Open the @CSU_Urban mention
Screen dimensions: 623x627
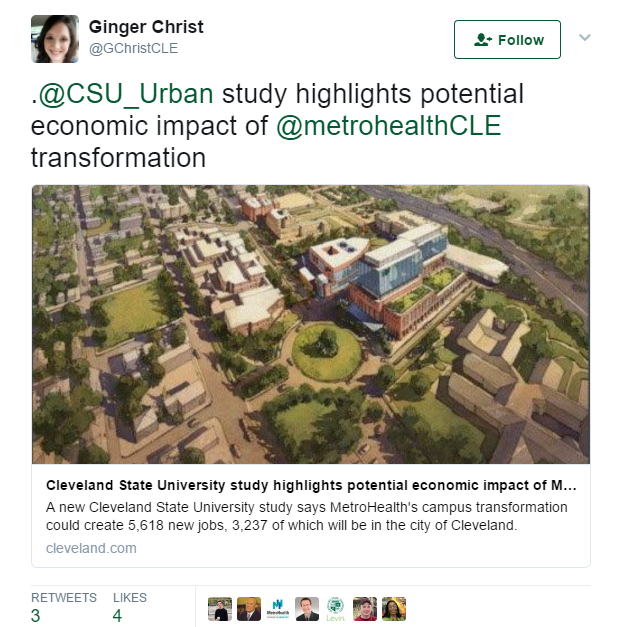[x=126, y=95]
